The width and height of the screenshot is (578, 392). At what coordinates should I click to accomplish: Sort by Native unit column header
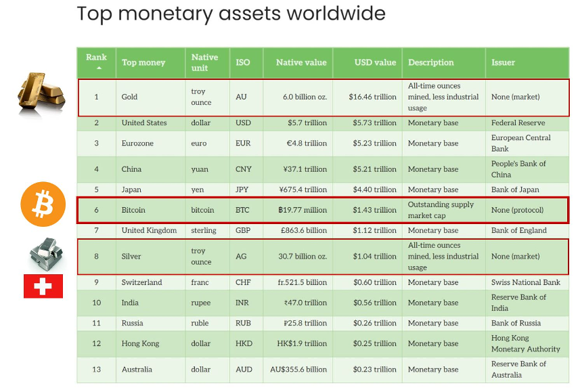[x=208, y=62]
